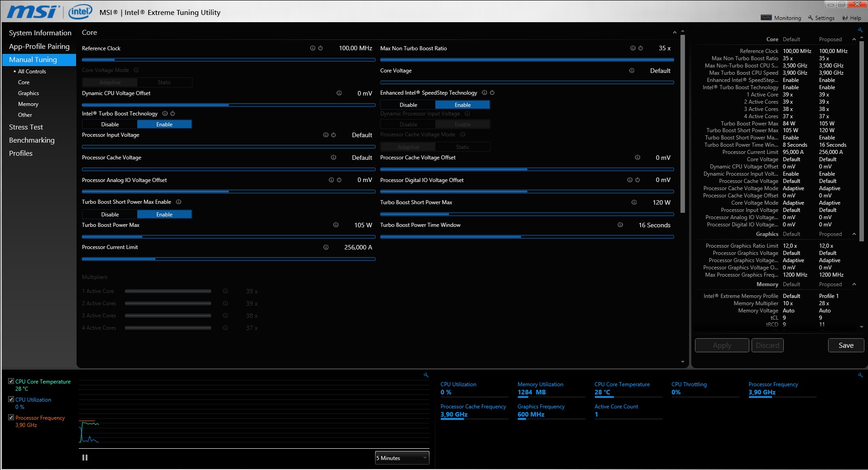The height and width of the screenshot is (470, 868).
Task: Show info for Dynamic CPU Voltage Offset
Action: 339,93
